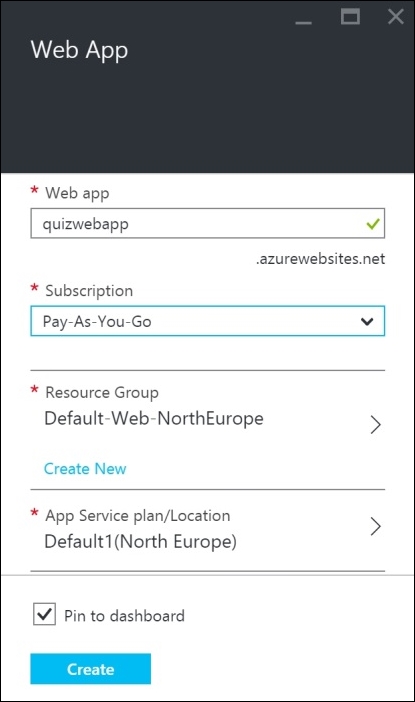415x702 pixels.
Task: Minimize the Web App blade
Action: (304, 22)
